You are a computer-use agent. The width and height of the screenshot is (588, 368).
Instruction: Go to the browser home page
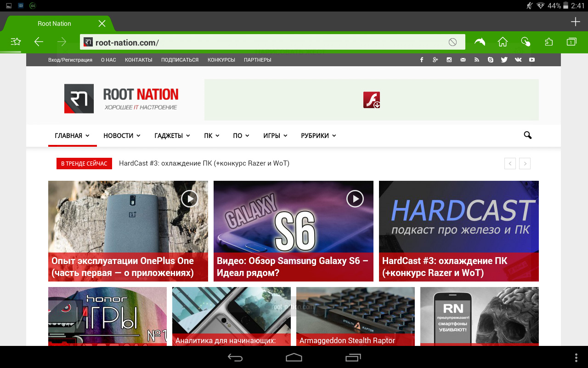click(x=503, y=42)
